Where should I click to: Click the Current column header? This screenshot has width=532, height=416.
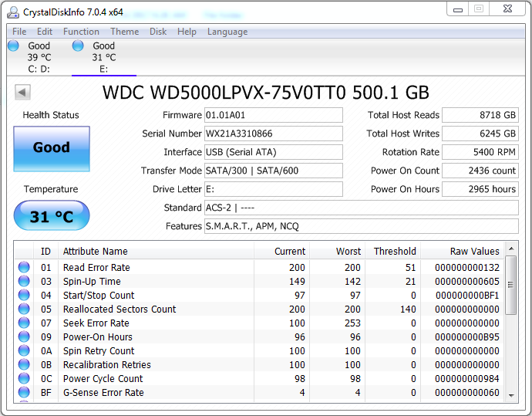(281, 252)
